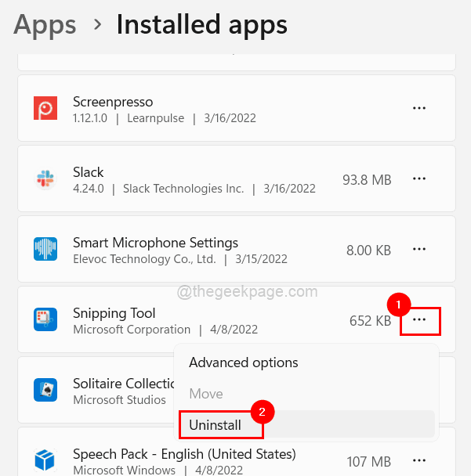This screenshot has width=471, height=476.
Task: Click the Speech Pack app icon
Action: point(45,460)
